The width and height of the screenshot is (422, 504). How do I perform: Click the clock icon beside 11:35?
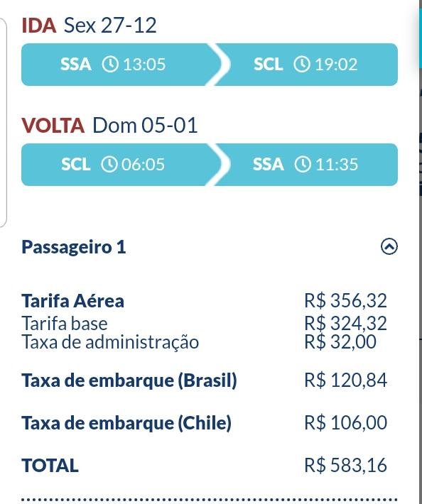pyautogui.click(x=303, y=164)
